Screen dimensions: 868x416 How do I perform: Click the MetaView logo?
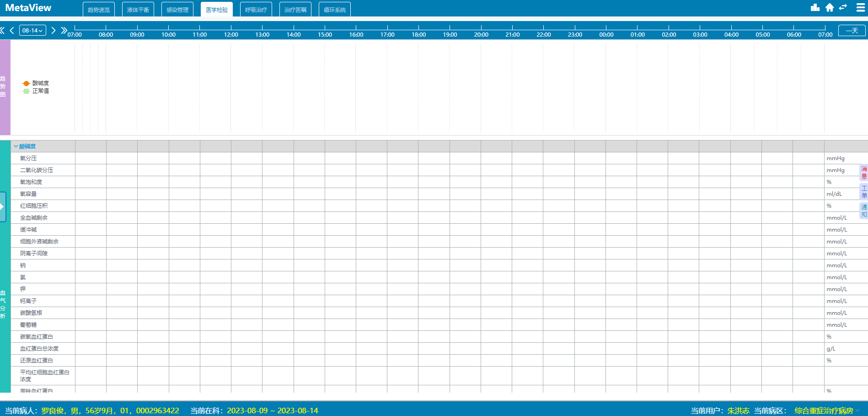pos(28,8)
